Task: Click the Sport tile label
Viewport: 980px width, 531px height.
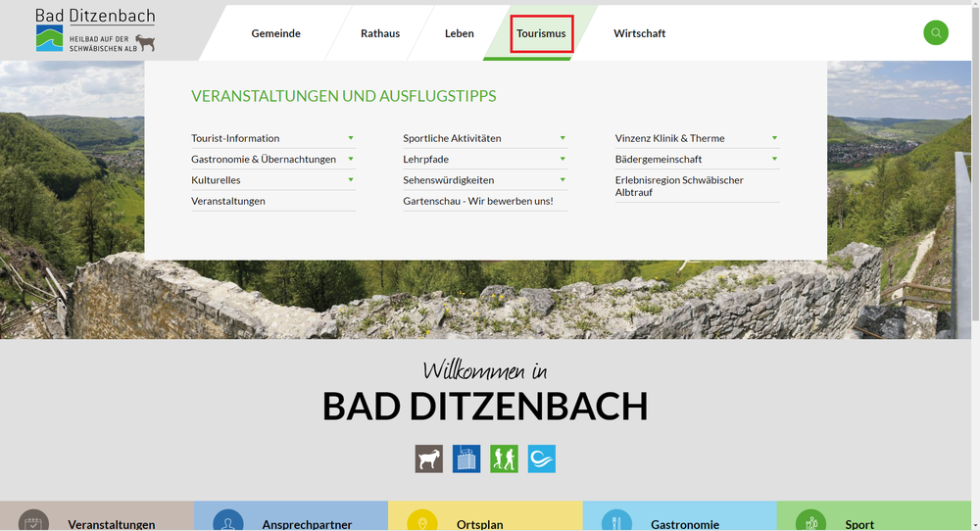Action: 859,525
